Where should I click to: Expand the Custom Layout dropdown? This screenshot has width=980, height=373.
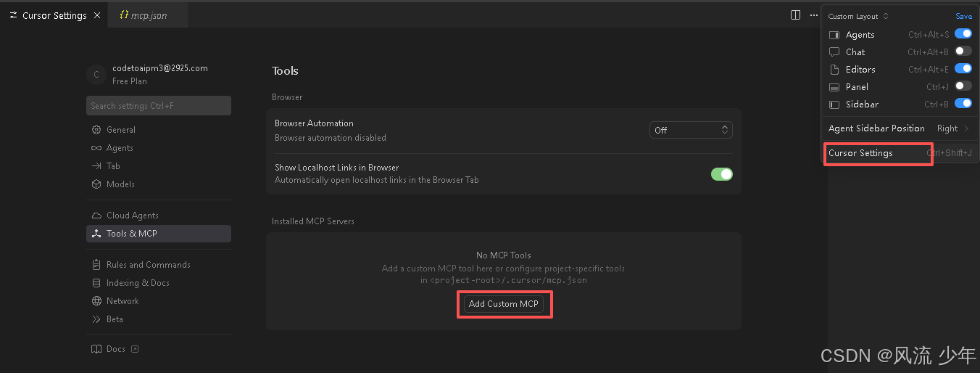pos(858,16)
